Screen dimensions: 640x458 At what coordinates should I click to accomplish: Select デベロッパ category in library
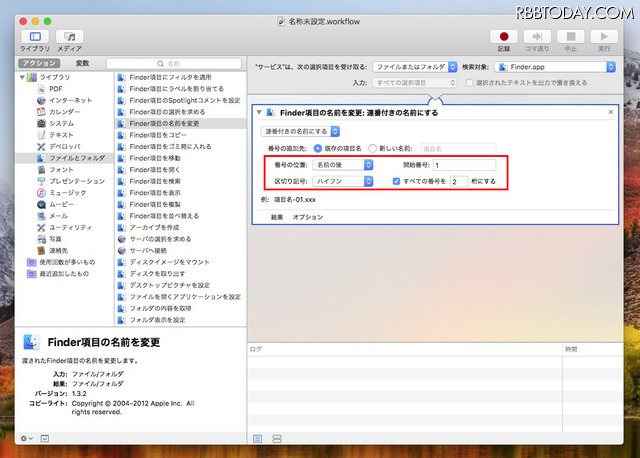64,147
